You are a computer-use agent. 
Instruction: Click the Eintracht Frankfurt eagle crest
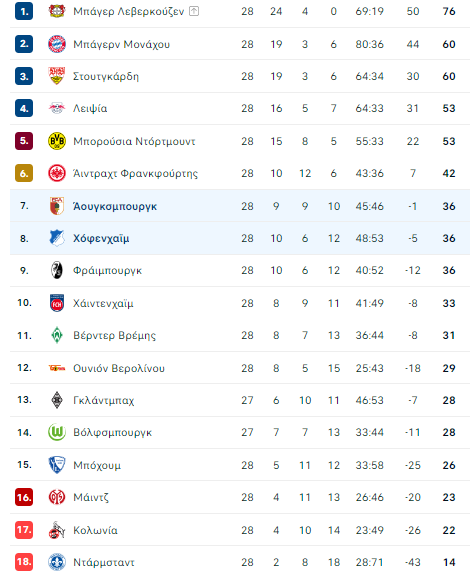(57, 173)
